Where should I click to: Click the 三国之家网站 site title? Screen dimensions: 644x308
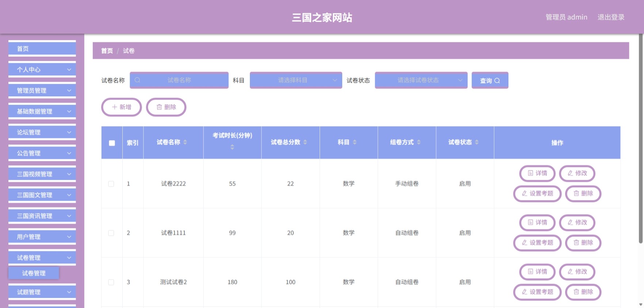click(322, 18)
